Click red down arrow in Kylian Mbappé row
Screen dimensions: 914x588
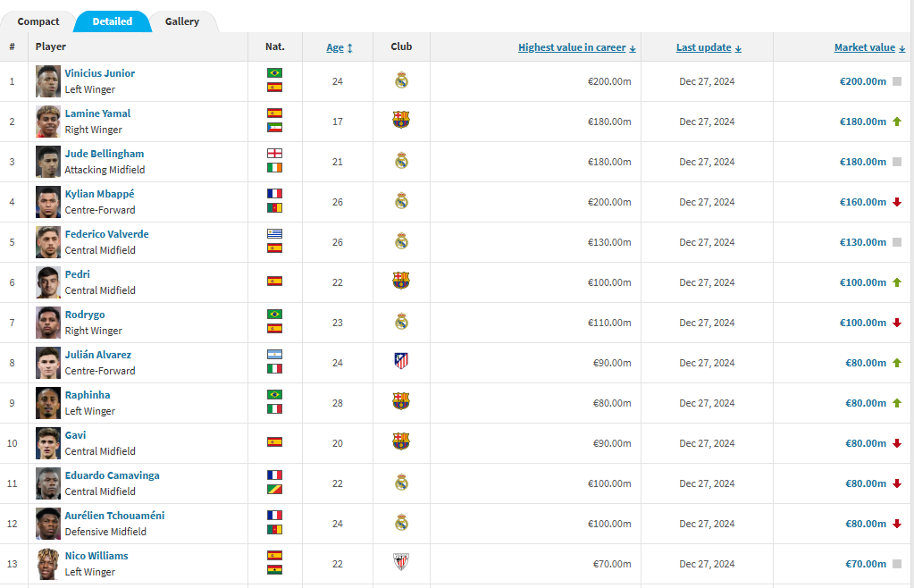click(896, 202)
